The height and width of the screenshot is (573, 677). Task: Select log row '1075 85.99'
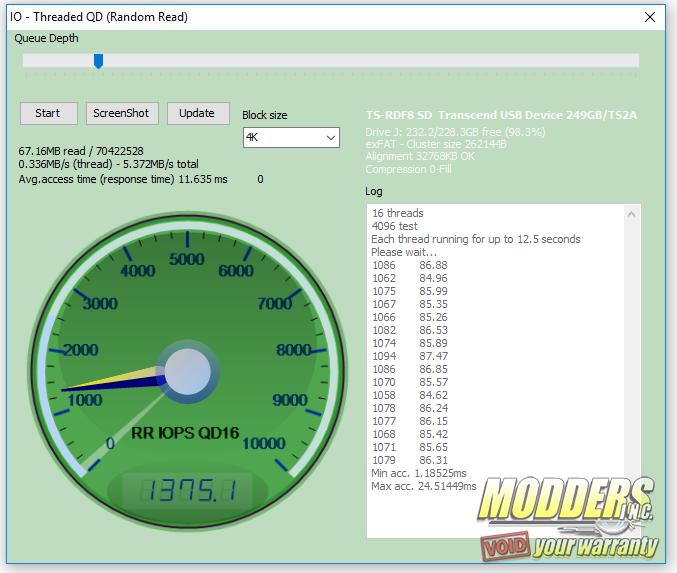410,291
